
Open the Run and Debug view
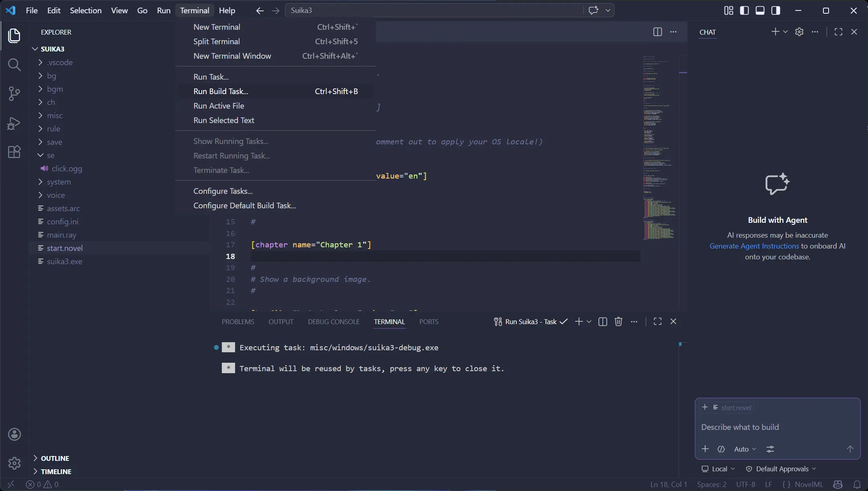(15, 123)
